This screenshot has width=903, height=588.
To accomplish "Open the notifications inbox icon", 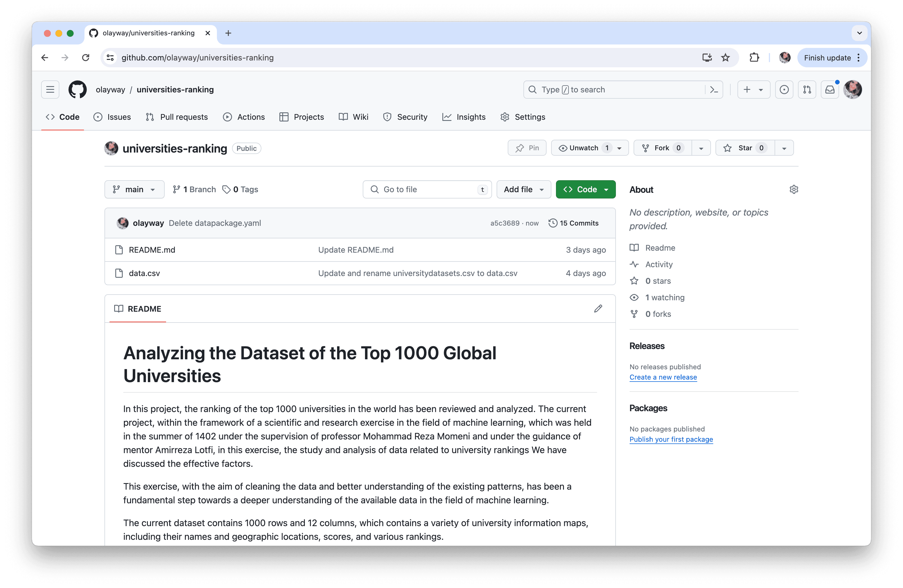I will point(830,90).
